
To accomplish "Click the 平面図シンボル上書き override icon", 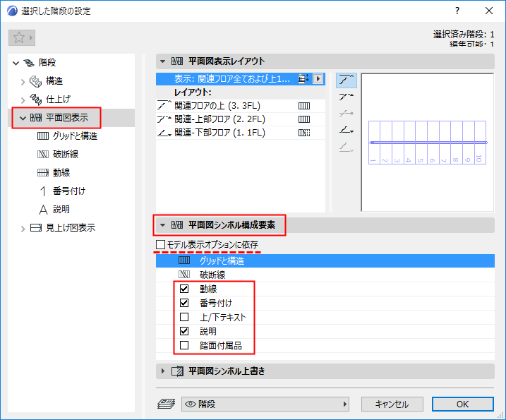I will pos(177,371).
